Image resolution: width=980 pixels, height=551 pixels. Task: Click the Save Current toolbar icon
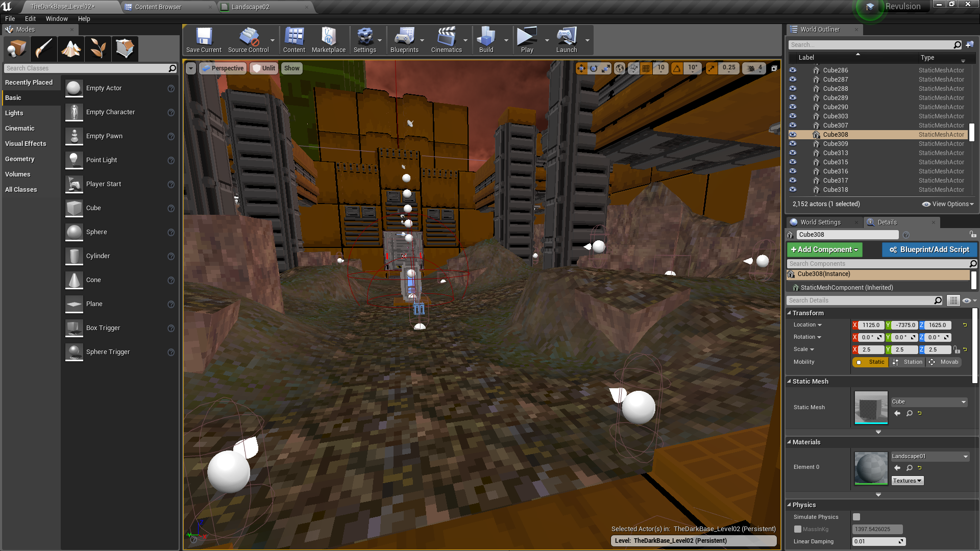(x=204, y=40)
